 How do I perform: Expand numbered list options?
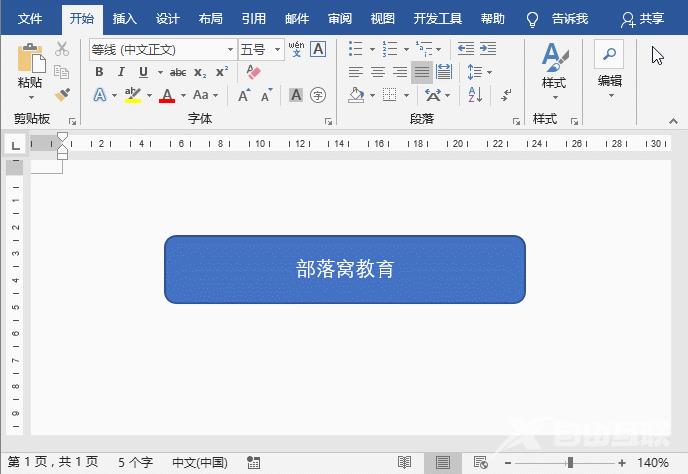(406, 49)
